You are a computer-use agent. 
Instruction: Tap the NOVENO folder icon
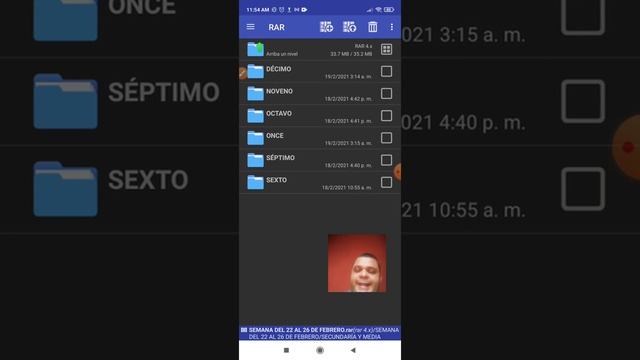256,93
